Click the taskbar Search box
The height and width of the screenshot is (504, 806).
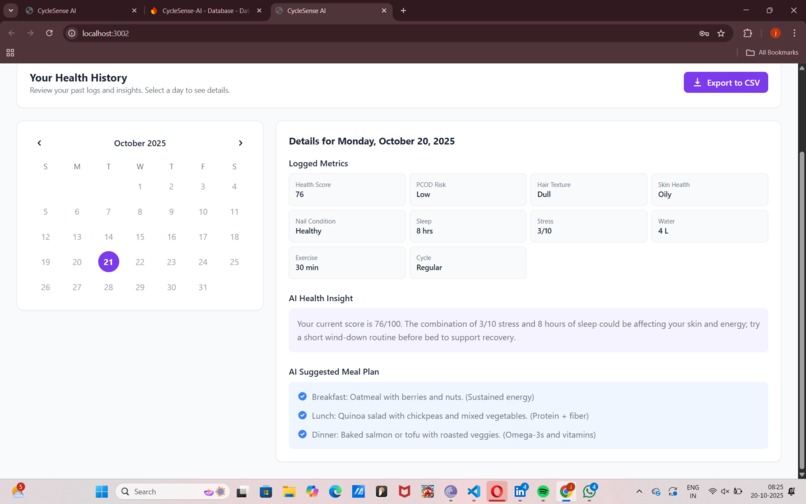(173, 492)
